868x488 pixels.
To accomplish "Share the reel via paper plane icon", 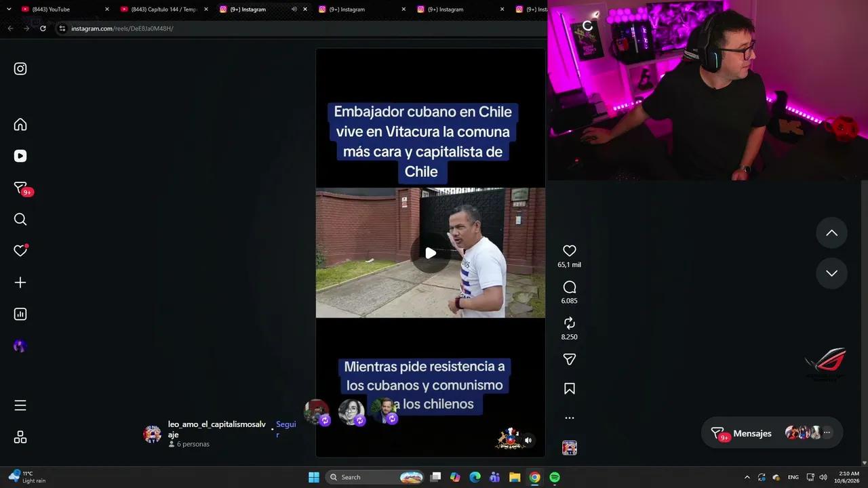I will point(570,359).
